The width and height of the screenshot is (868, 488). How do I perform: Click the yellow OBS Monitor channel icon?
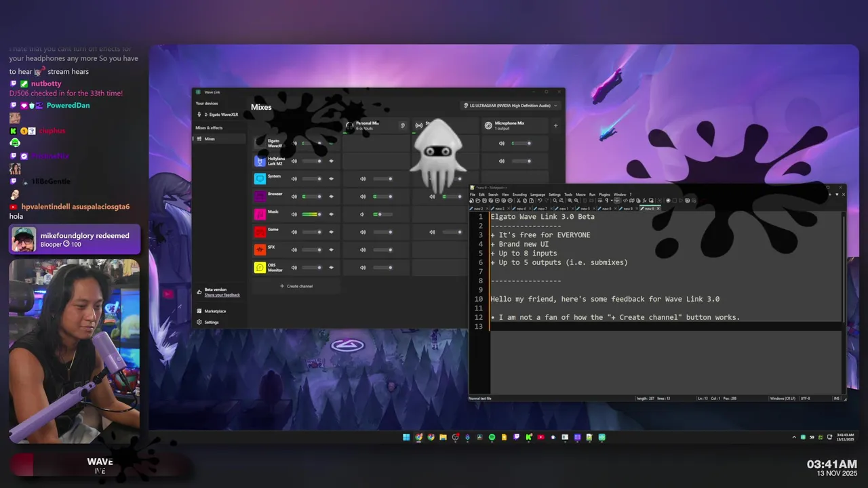pos(260,267)
